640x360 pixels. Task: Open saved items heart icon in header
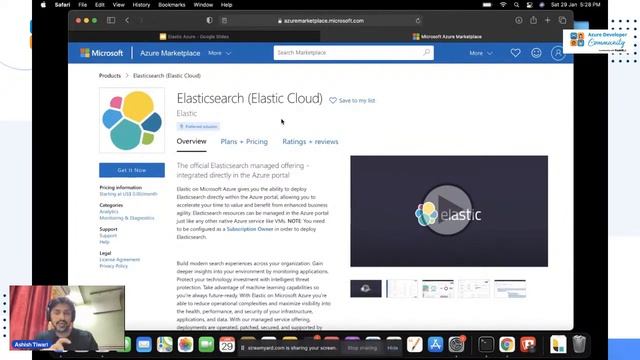(x=515, y=53)
